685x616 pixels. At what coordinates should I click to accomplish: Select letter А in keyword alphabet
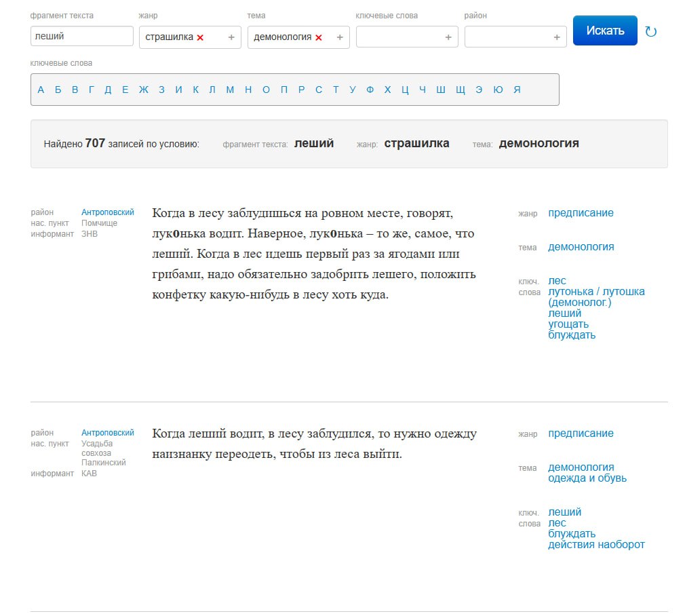[41, 90]
